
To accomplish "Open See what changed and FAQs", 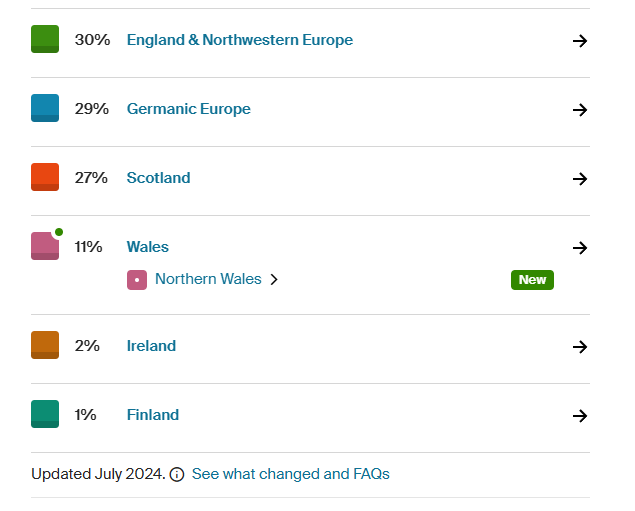I will point(290,474).
